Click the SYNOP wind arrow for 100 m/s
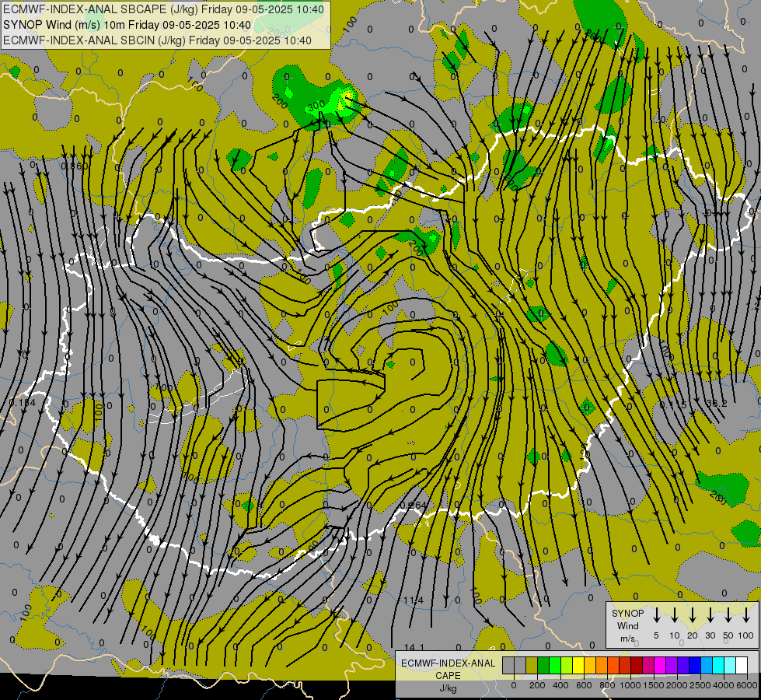The image size is (761, 700). click(x=746, y=615)
